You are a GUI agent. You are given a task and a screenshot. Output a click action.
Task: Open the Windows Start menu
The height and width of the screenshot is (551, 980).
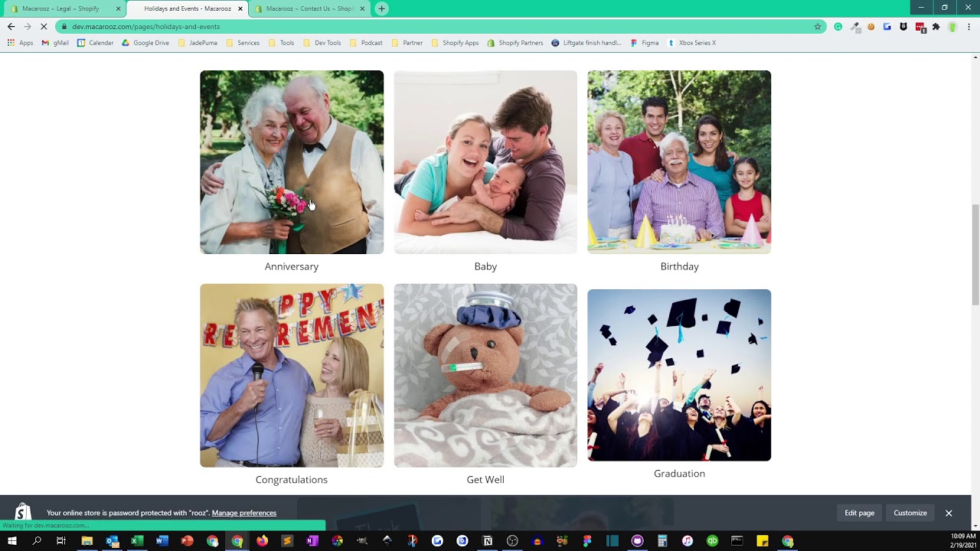[x=12, y=541]
